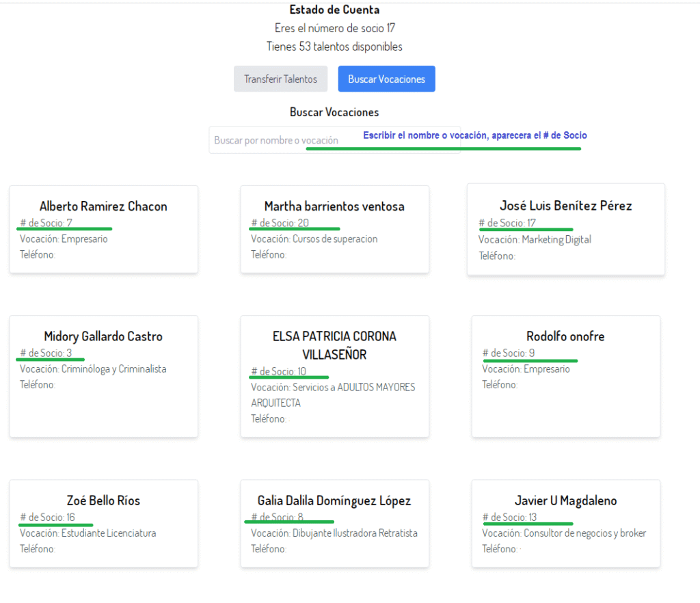Select Galia Dalila Domínguez López's card
The image size is (700, 603).
pyautogui.click(x=334, y=523)
